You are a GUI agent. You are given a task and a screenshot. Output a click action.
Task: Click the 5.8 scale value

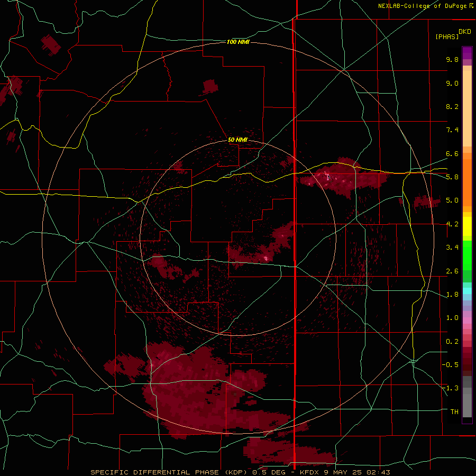(452, 177)
